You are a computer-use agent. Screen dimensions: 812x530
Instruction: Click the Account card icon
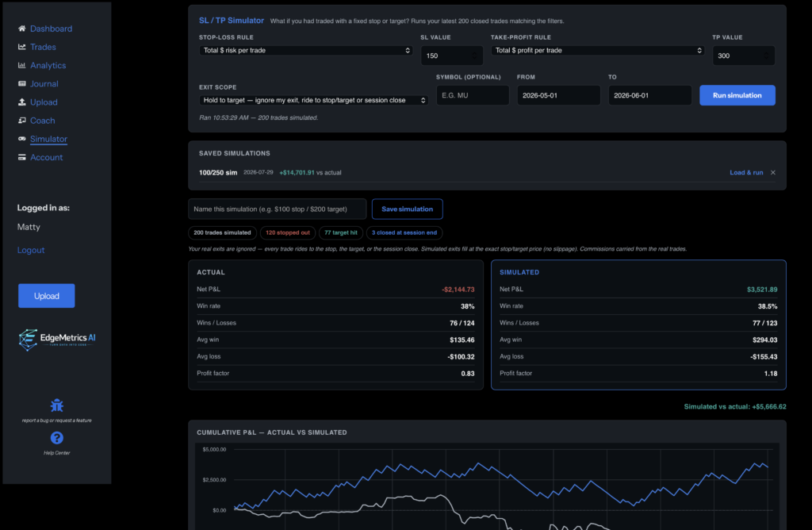tap(21, 157)
